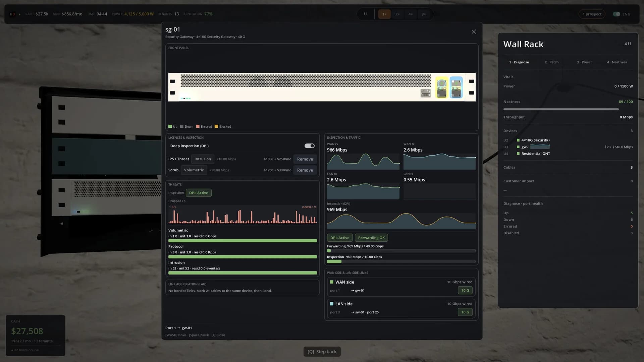The image size is (644, 362).
Task: Click the Up legend green swatch
Action: point(170,126)
